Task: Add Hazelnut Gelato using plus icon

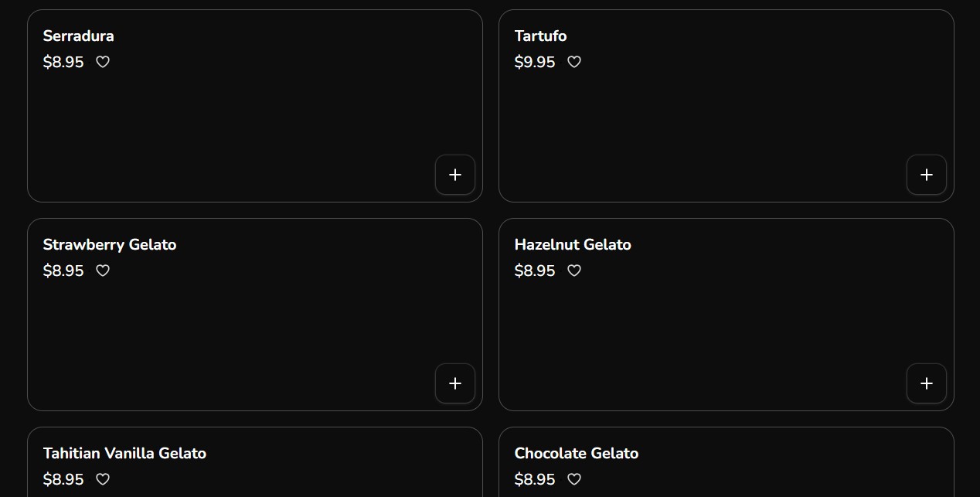Action: click(x=926, y=383)
